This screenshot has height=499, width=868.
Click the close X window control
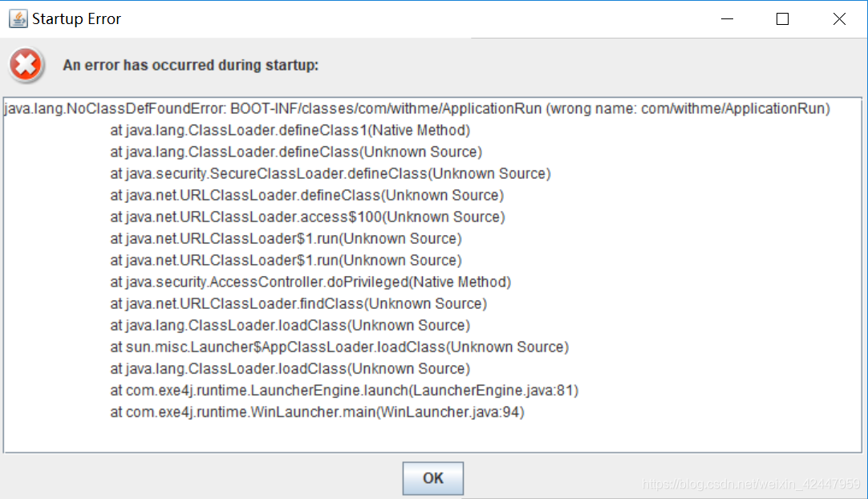pyautogui.click(x=839, y=18)
